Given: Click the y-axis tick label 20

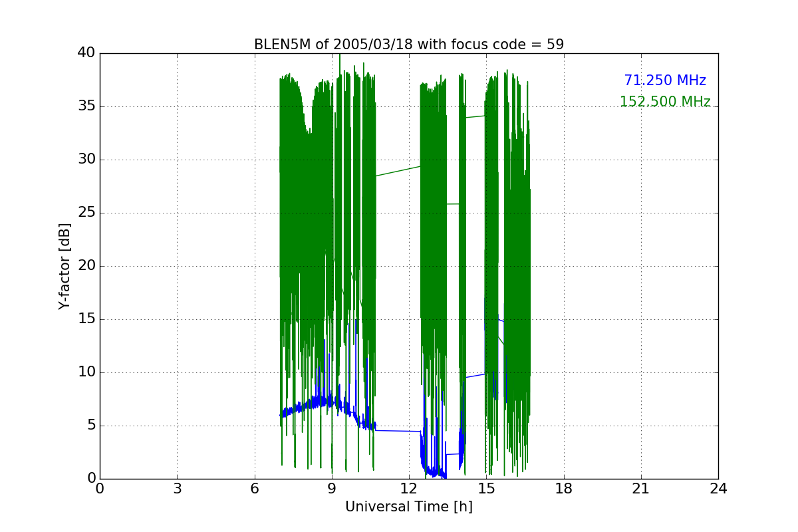Looking at the screenshot, I should click(x=86, y=266).
